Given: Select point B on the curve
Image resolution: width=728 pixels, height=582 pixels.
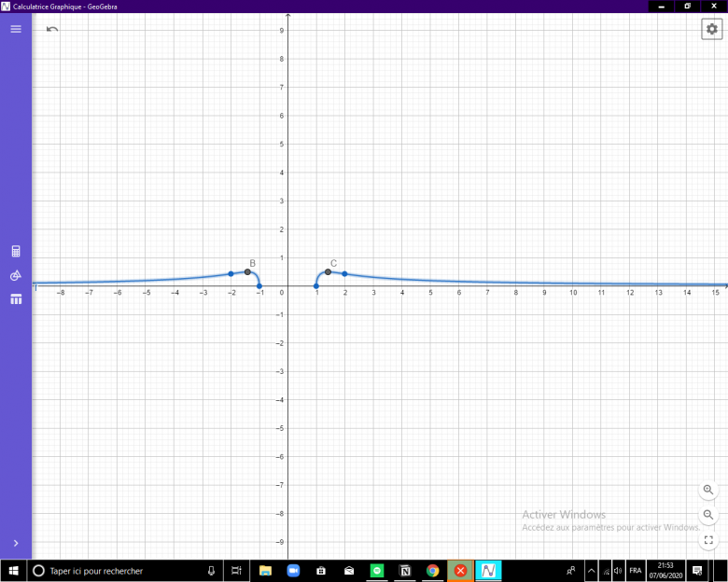Looking at the screenshot, I should coord(247,271).
